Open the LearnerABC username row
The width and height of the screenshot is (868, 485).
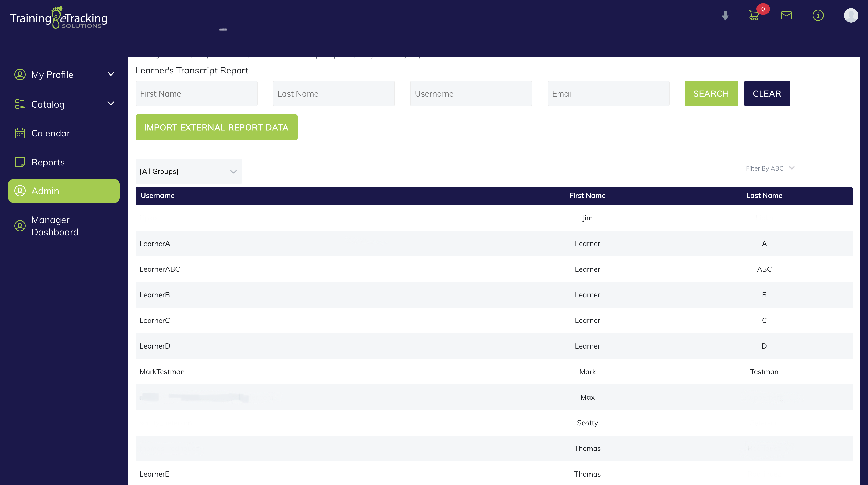click(160, 269)
